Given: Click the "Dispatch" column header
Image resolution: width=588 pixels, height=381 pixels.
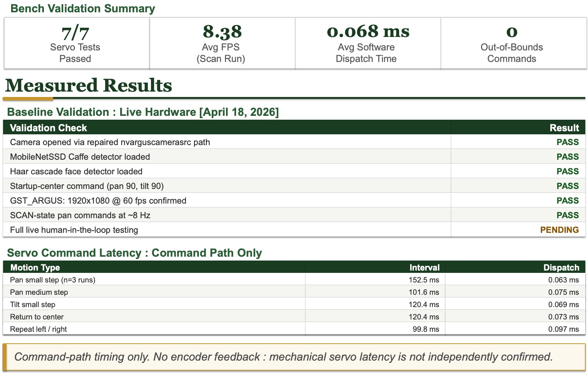Looking at the screenshot, I should coord(561,267).
